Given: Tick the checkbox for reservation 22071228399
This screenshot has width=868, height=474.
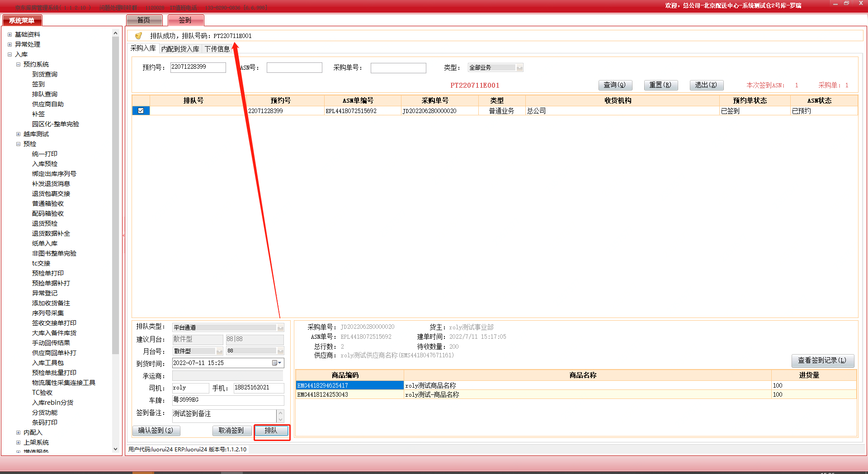Looking at the screenshot, I should tap(141, 111).
